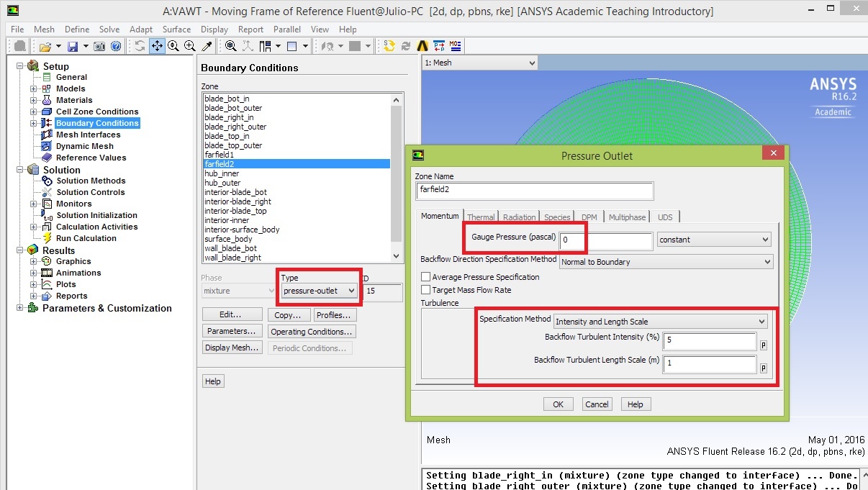
Task: Click the Solution Methods gears icon
Action: (x=48, y=181)
